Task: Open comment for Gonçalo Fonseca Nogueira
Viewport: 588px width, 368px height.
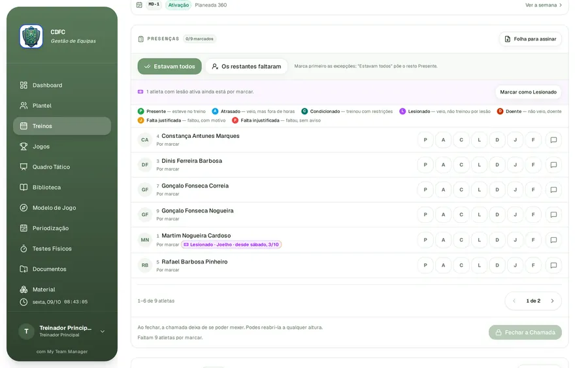Action: 553,214
